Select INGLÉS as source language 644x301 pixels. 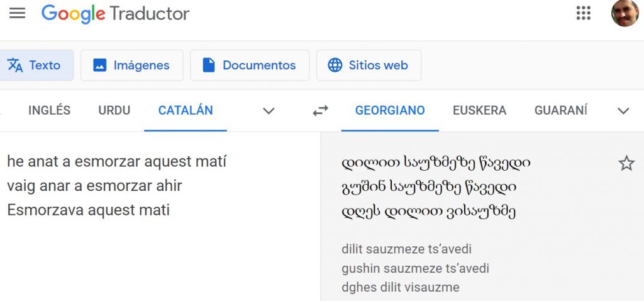pyautogui.click(x=49, y=111)
